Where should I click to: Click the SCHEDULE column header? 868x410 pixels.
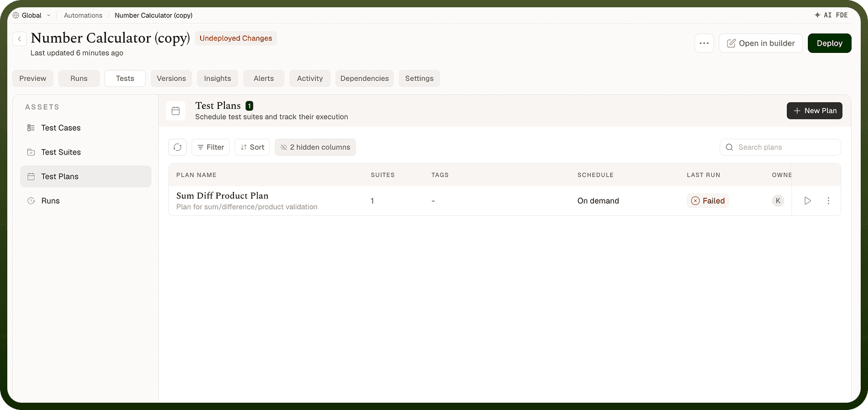(596, 175)
